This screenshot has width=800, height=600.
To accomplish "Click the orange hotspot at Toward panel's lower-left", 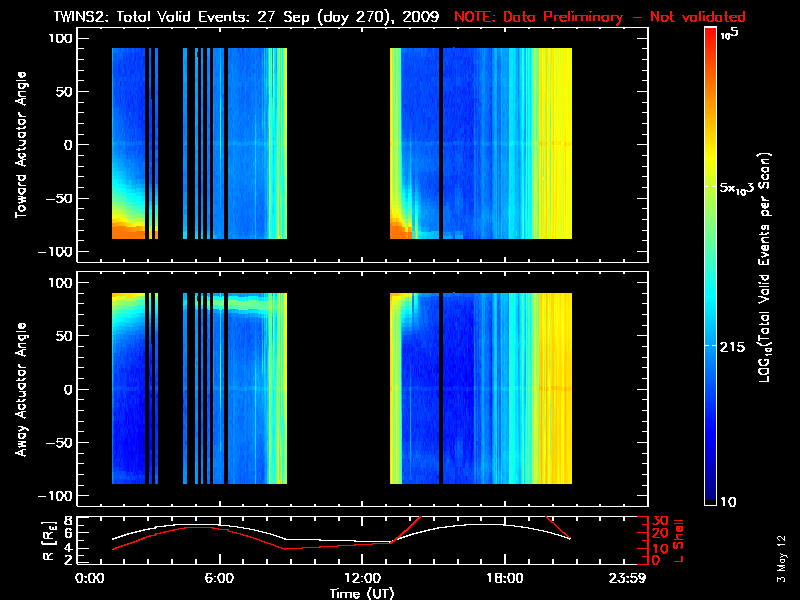I will point(125,230).
